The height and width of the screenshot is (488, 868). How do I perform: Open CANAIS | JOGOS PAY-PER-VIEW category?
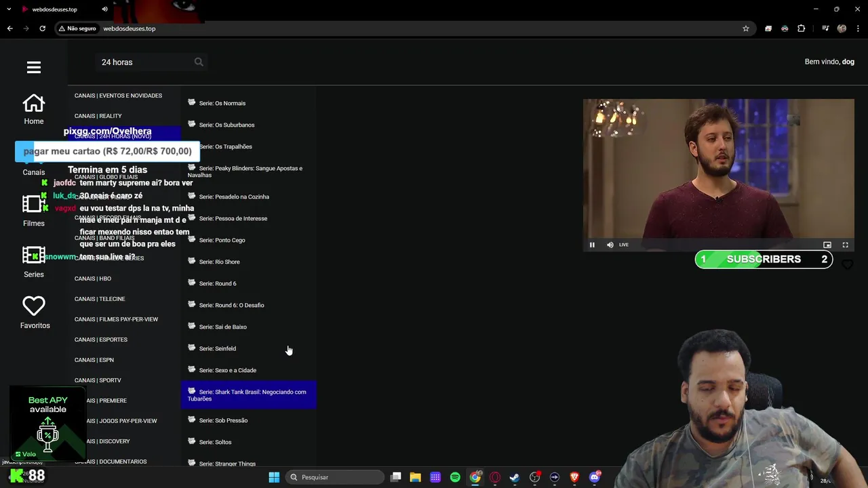click(x=116, y=421)
